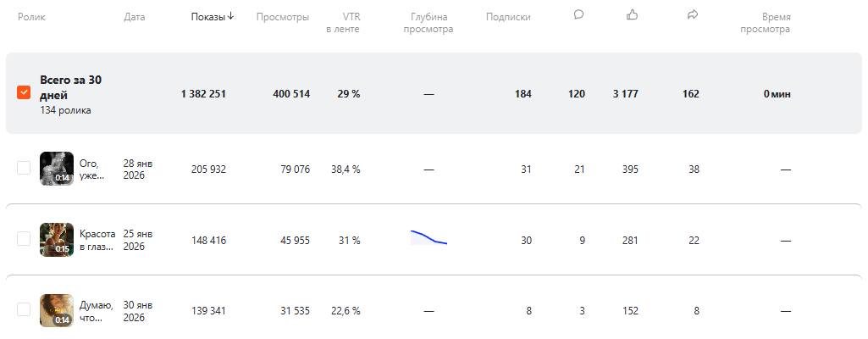Open the 'Думаю, что...' video thumbnail
The height and width of the screenshot is (339, 868).
tap(57, 311)
